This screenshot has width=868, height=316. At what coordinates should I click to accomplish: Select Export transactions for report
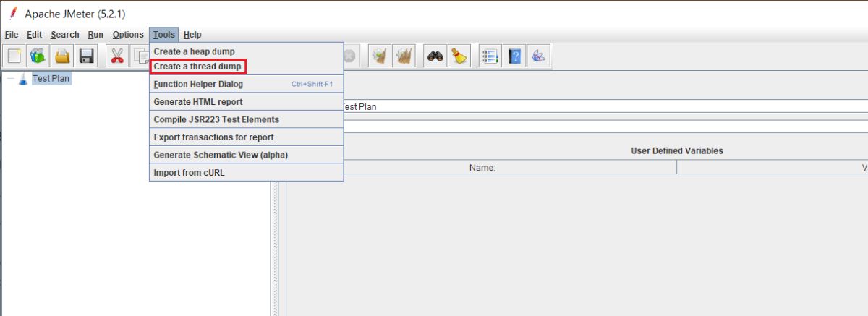246,137
